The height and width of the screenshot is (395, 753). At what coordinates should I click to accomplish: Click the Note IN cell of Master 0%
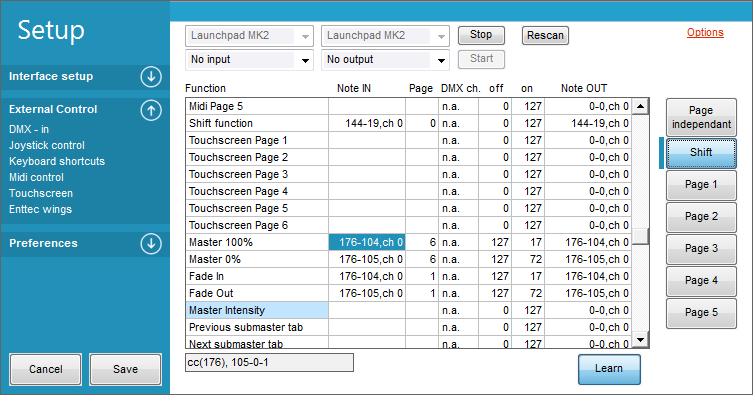click(367, 259)
